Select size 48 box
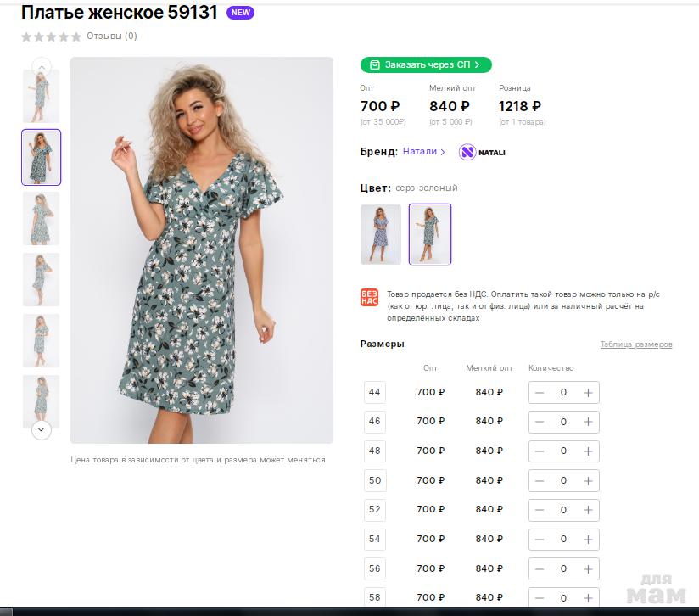The image size is (699, 616). coord(375,451)
